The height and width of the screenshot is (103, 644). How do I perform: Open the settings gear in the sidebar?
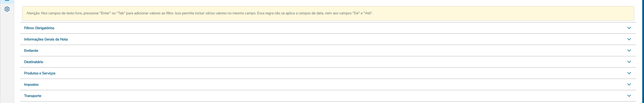coord(7,9)
